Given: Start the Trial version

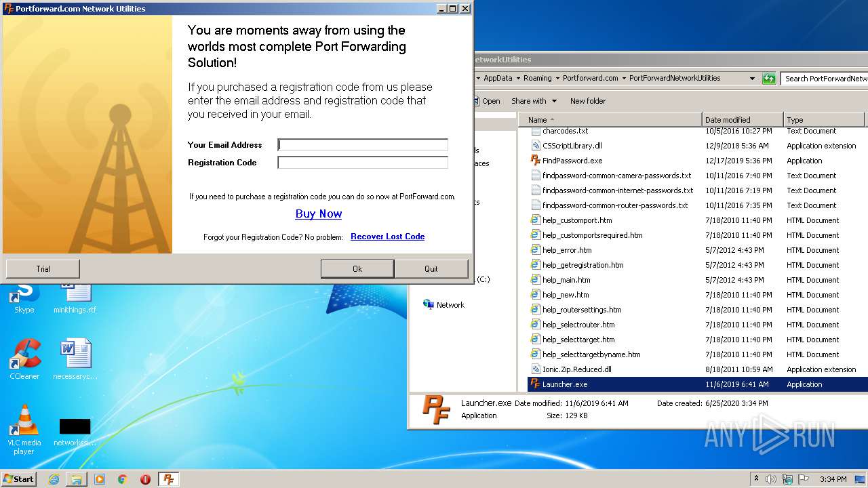Looking at the screenshot, I should point(43,269).
